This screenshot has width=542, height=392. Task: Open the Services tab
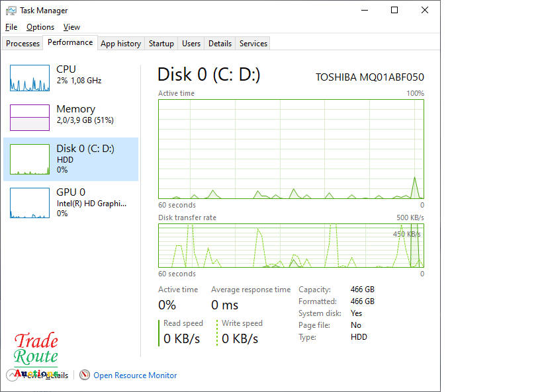pyautogui.click(x=253, y=44)
